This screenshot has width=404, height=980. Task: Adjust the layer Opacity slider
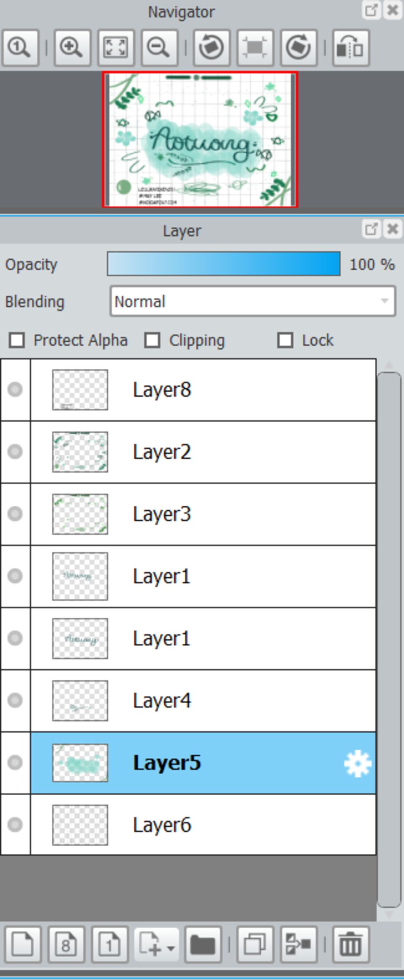(x=223, y=264)
